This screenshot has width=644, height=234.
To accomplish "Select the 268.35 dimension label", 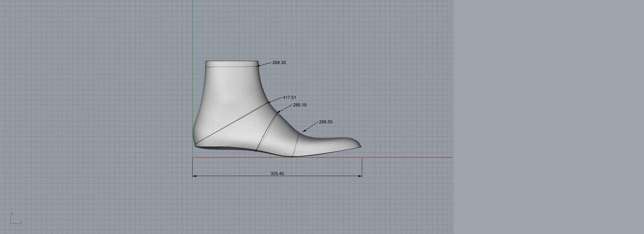I will tap(279, 63).
